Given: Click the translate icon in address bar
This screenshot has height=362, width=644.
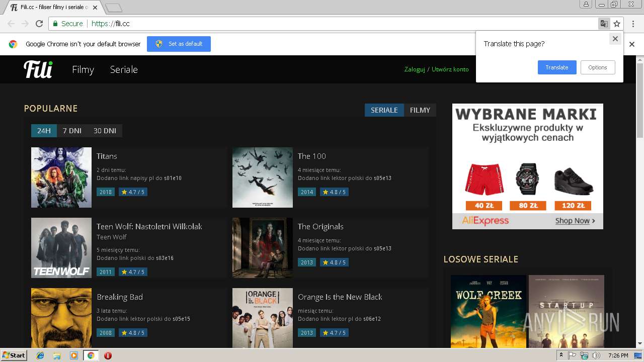Looking at the screenshot, I should [x=604, y=24].
